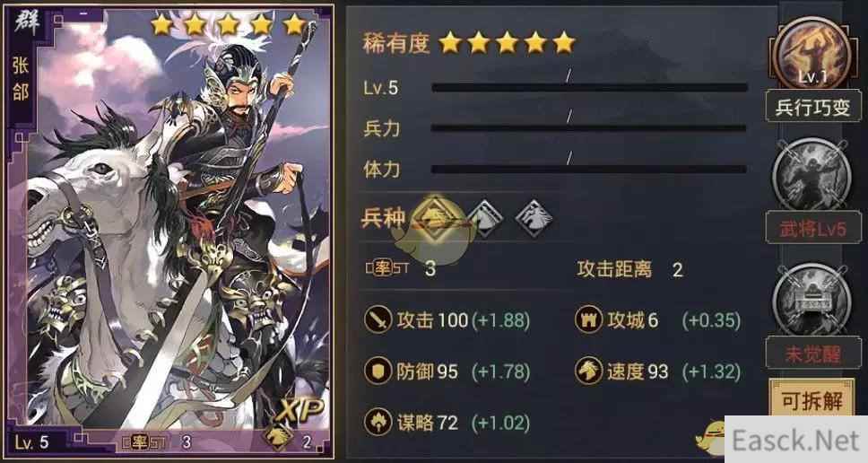Click the 兵行巧变 skill name label
The width and height of the screenshot is (868, 463).
812,107
